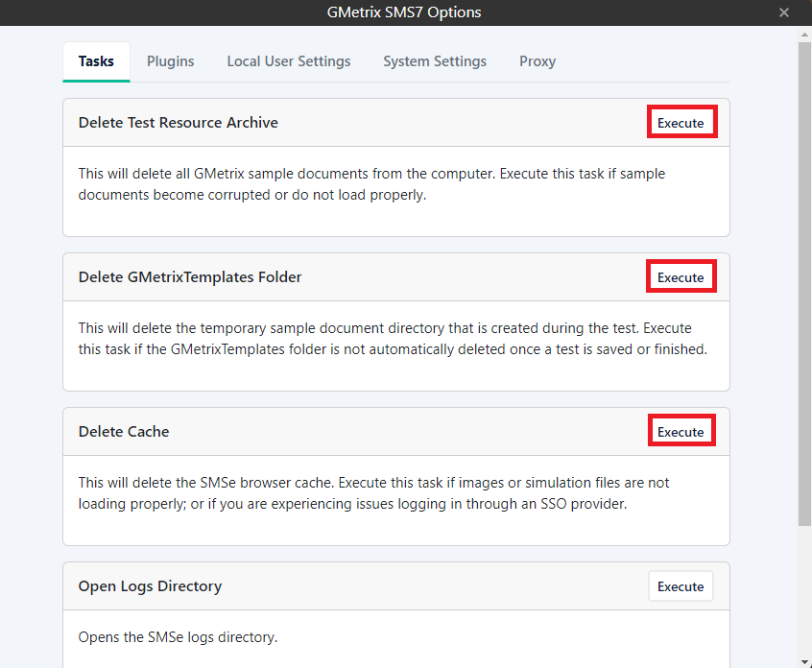Click the GMetrix sample documents description text
The image size is (812, 668).
pos(371,184)
